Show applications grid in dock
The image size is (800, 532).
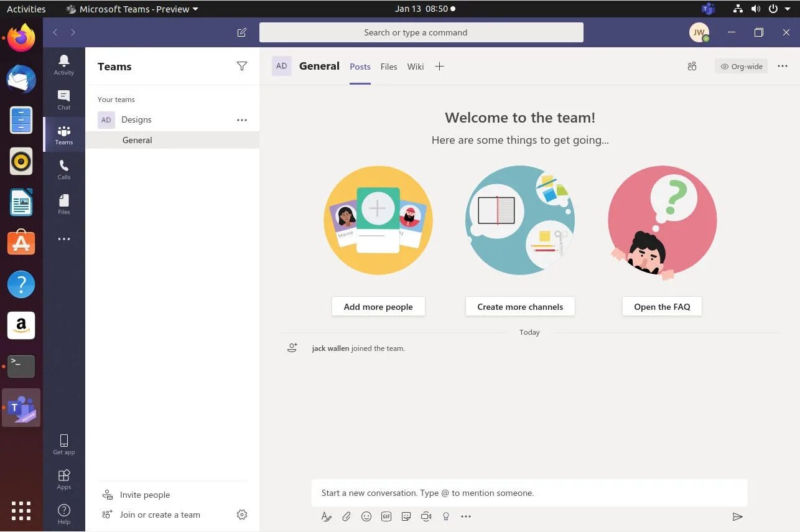21,511
